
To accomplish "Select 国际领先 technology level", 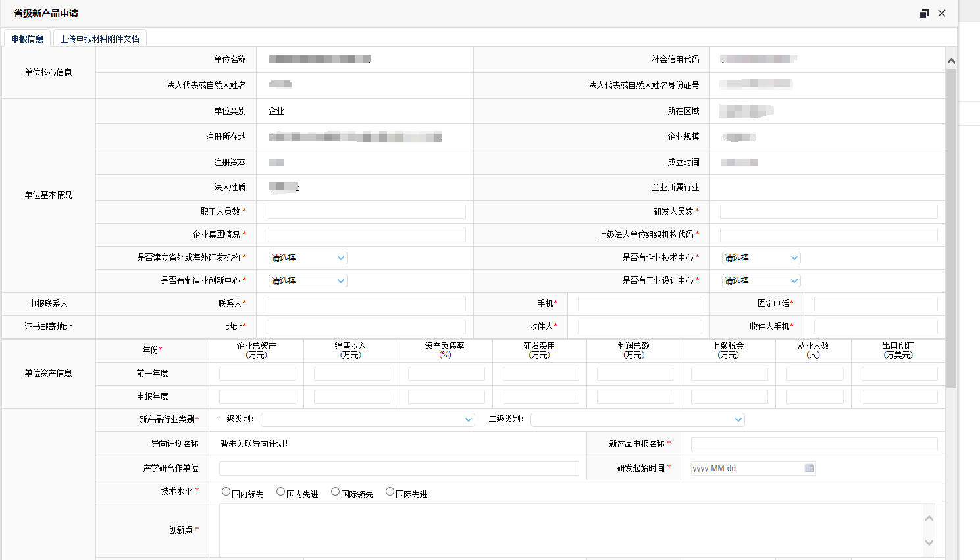I will point(335,492).
